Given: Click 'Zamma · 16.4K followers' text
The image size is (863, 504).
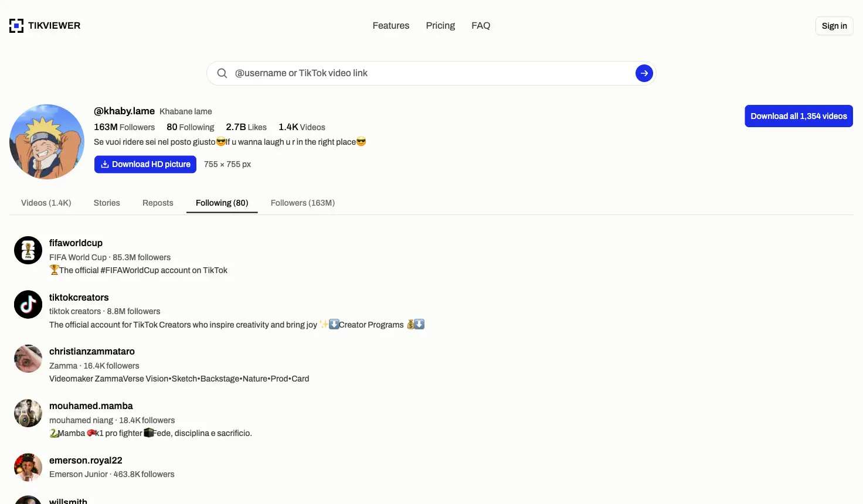Looking at the screenshot, I should point(94,366).
